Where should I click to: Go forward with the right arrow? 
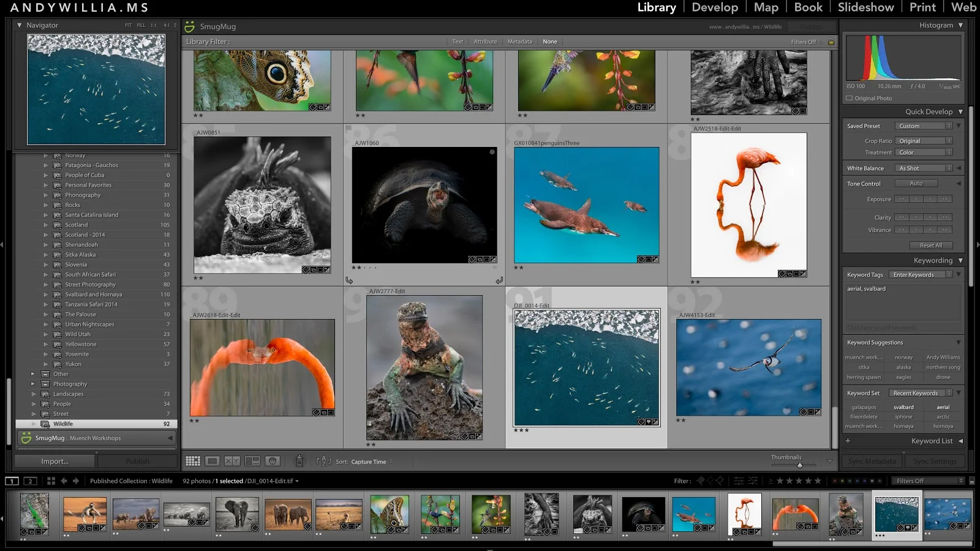tap(76, 481)
